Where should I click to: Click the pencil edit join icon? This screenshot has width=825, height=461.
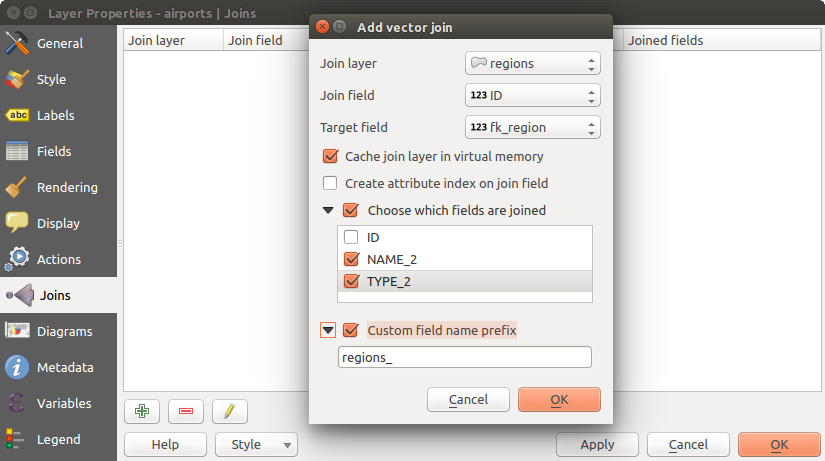(229, 410)
